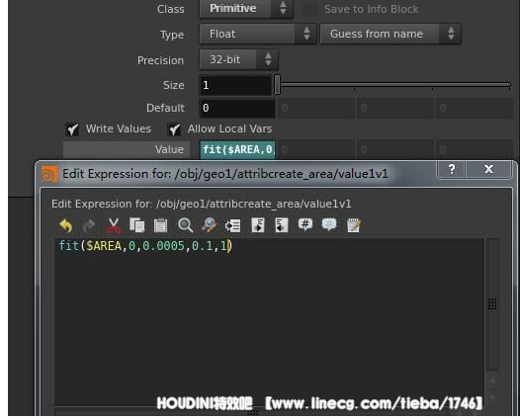The height and width of the screenshot is (420, 520).
Task: Open external editor notepad icon
Action: 354,225
